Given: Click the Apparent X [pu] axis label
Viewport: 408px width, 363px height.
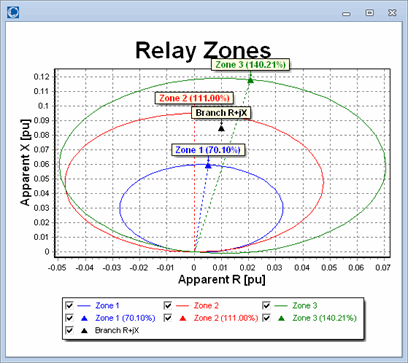Looking at the screenshot, I should 25,162.
